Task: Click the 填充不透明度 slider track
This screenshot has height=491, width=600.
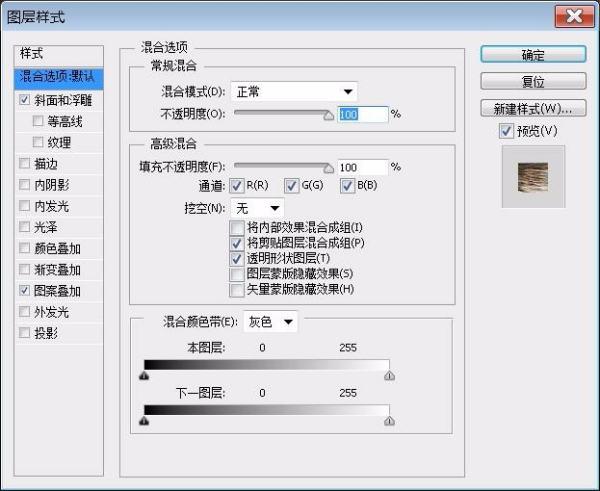Action: tap(283, 167)
